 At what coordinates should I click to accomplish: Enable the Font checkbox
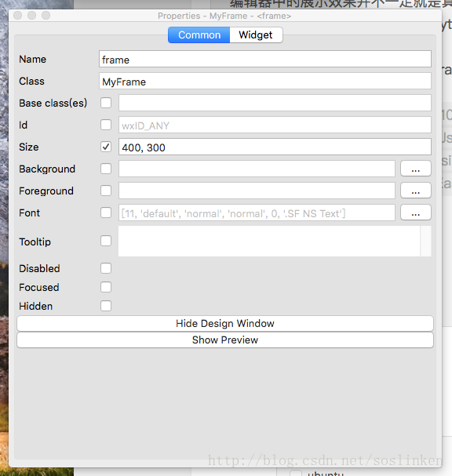tap(106, 213)
